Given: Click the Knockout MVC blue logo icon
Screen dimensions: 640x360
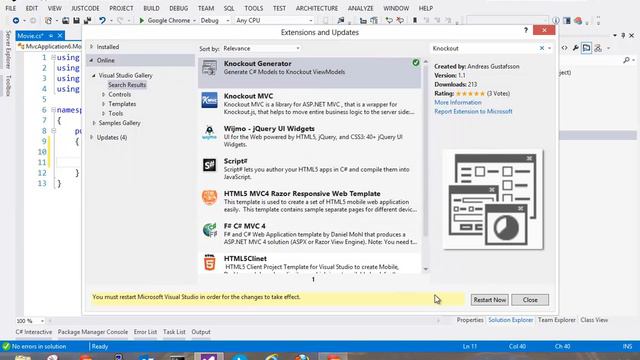Looking at the screenshot, I should [x=209, y=100].
